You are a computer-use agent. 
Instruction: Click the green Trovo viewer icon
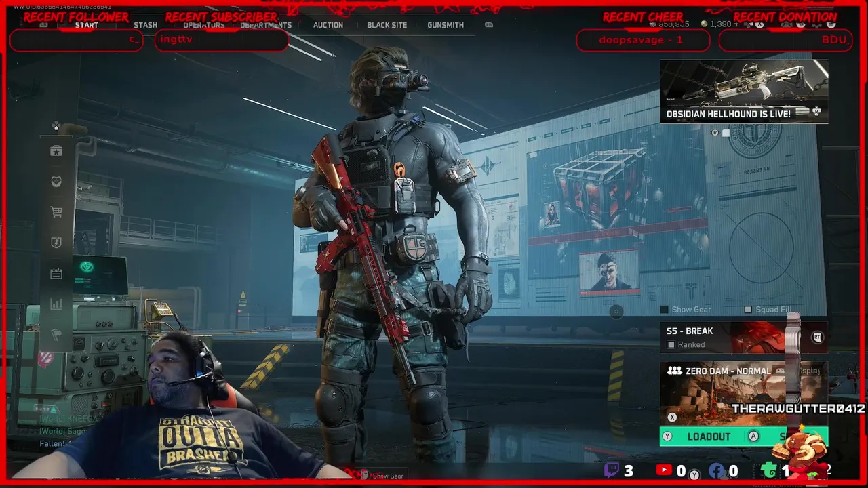tap(768, 470)
